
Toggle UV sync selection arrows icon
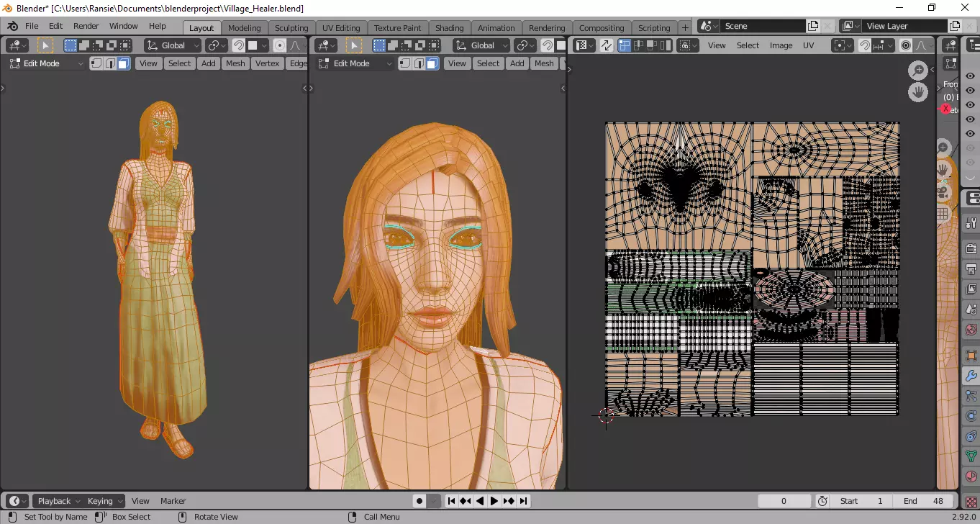(x=607, y=45)
